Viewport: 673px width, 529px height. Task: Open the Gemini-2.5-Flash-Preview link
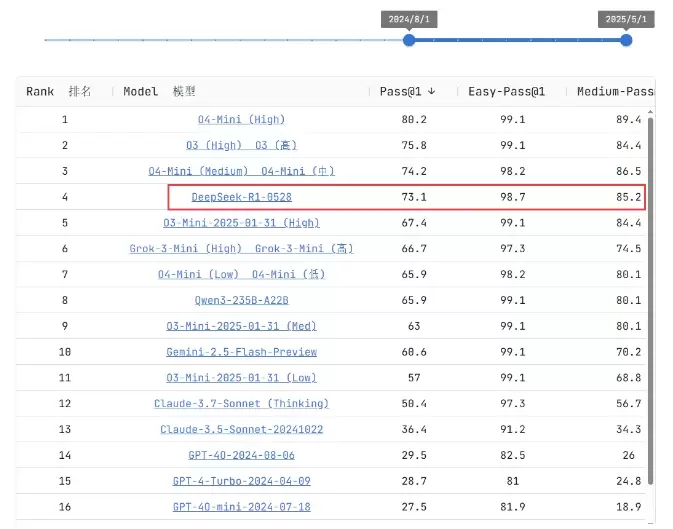point(241,352)
